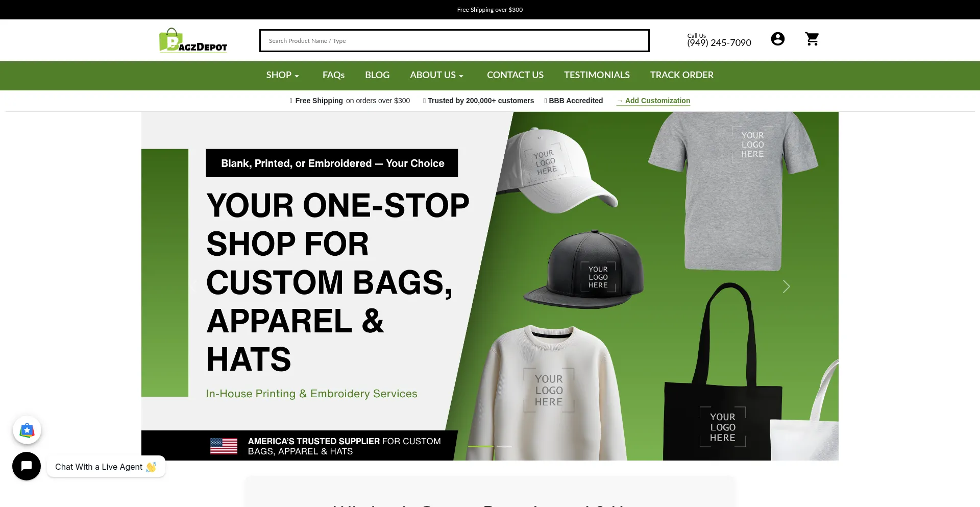Open the user account icon
980x507 pixels.
coord(777,39)
